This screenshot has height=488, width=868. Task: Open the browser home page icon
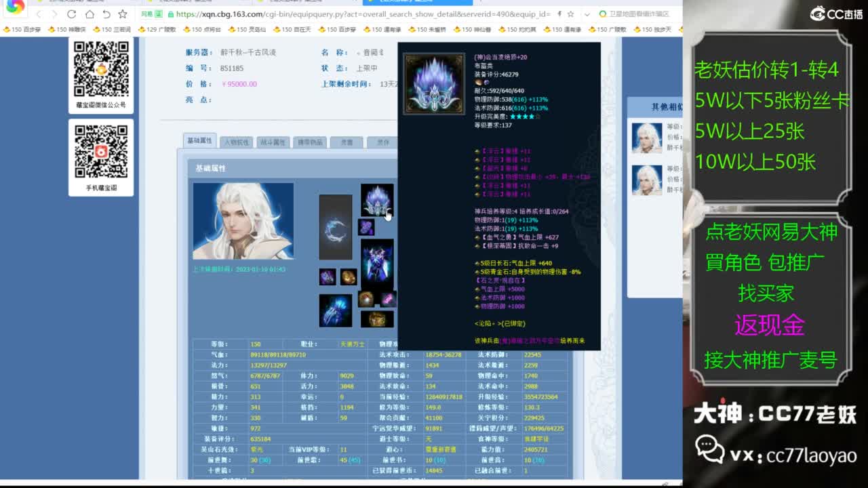pyautogui.click(x=89, y=14)
